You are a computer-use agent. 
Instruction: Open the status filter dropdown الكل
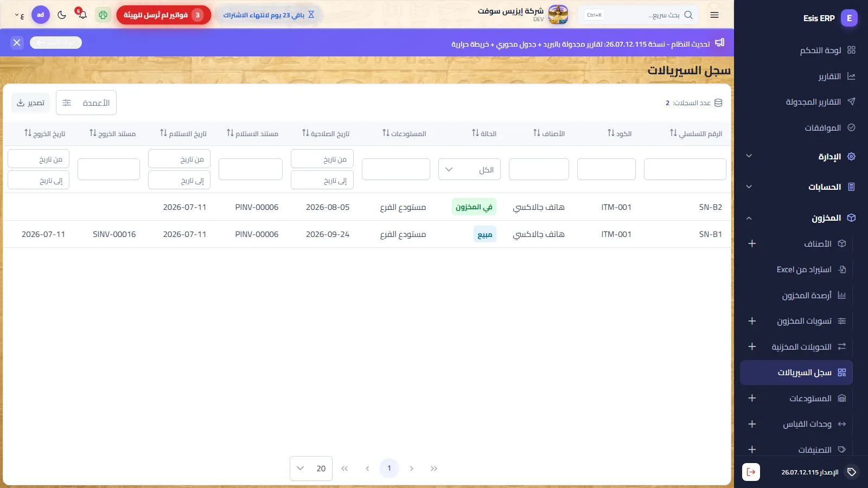click(x=469, y=169)
